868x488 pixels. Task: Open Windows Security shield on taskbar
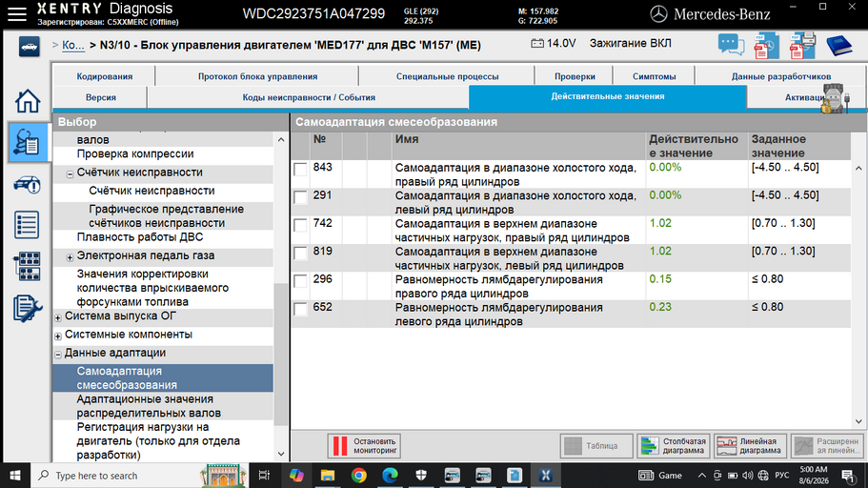[421, 476]
